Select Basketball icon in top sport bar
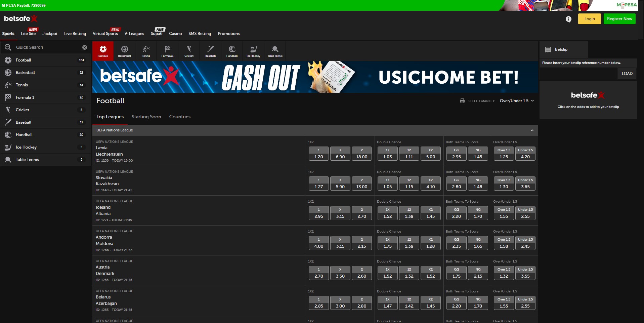The height and width of the screenshot is (323, 644). [124, 51]
